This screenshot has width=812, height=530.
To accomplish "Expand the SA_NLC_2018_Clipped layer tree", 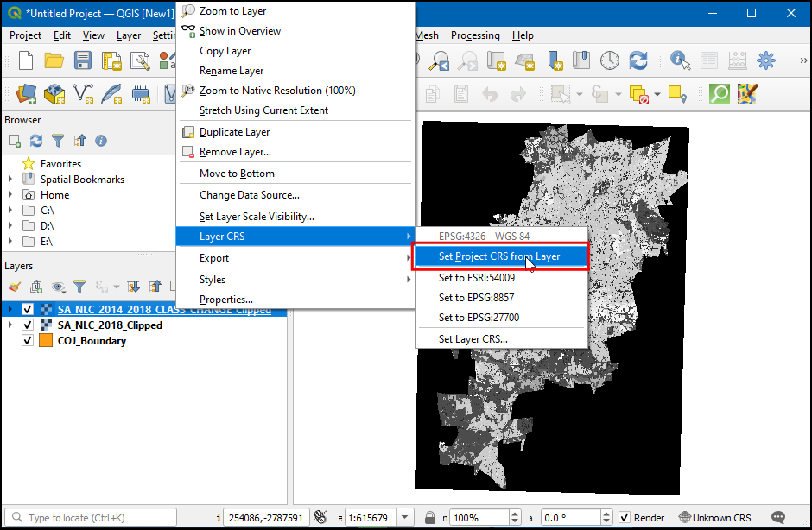I will click(x=10, y=325).
